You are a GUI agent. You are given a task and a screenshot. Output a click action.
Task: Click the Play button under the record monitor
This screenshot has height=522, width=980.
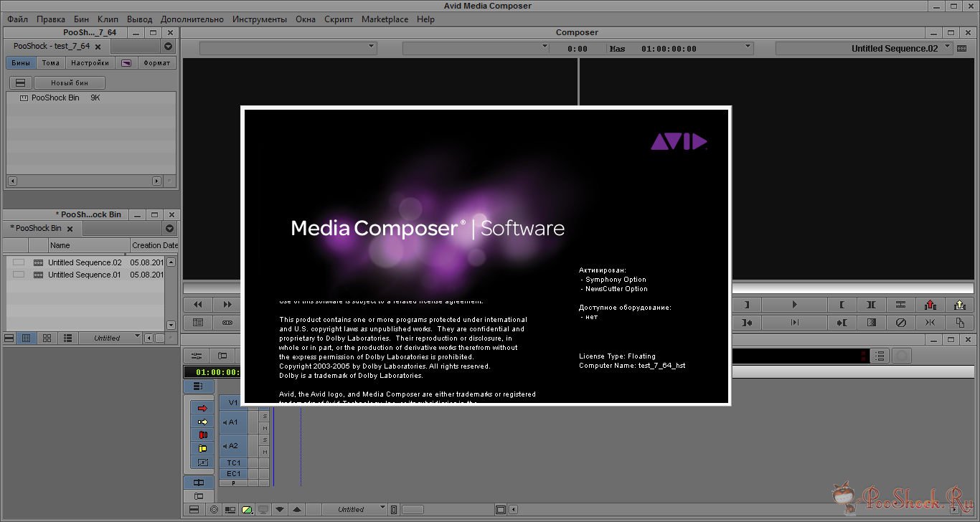(794, 305)
